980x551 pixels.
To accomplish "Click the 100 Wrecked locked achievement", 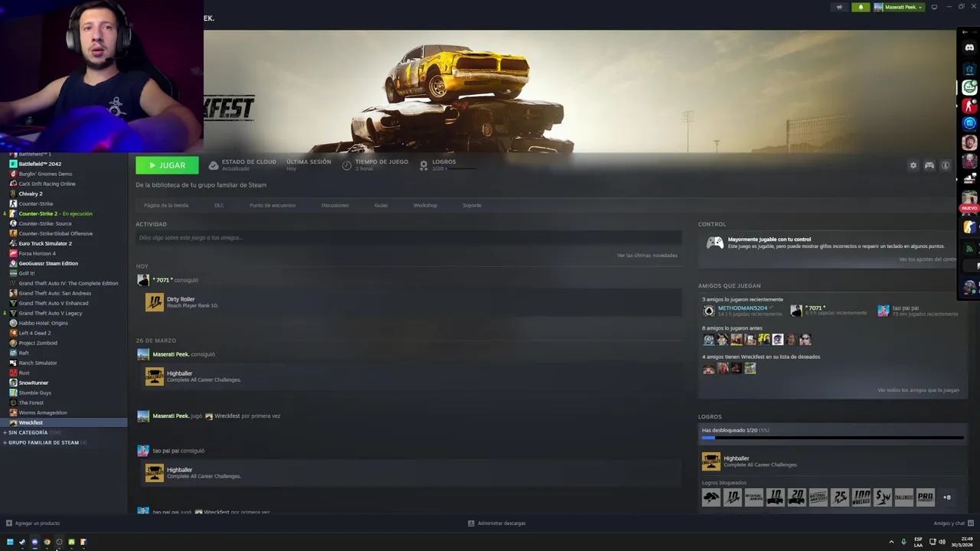I will click(x=861, y=497).
